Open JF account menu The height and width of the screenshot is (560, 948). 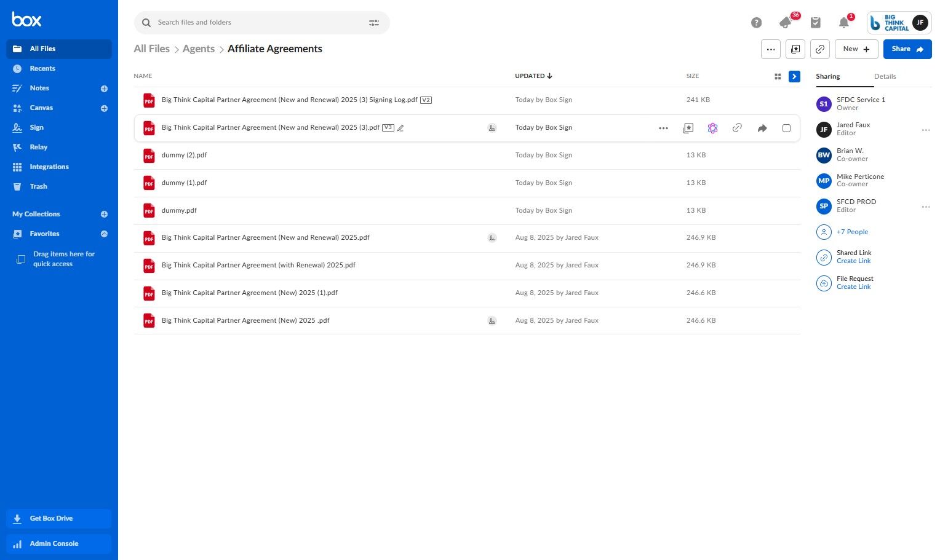pyautogui.click(x=920, y=23)
